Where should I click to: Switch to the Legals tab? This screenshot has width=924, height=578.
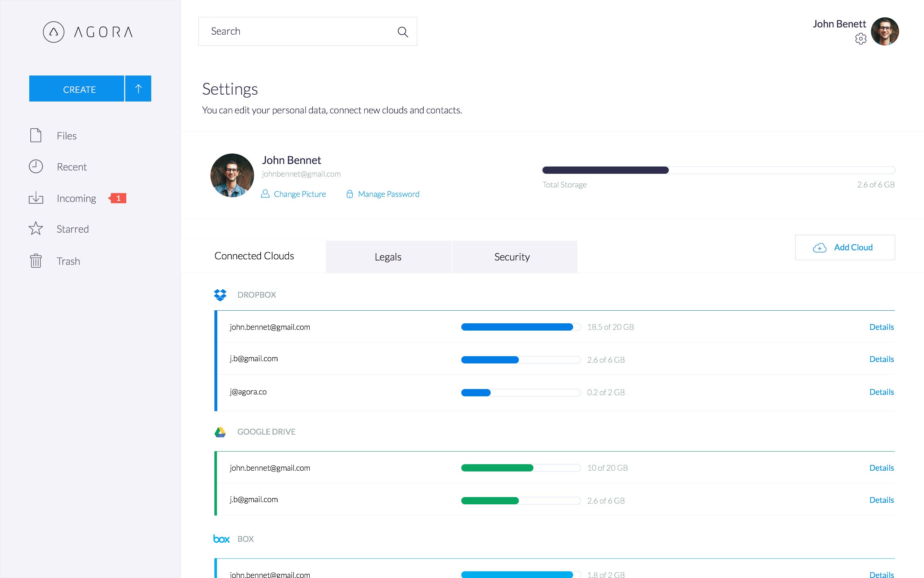389,257
